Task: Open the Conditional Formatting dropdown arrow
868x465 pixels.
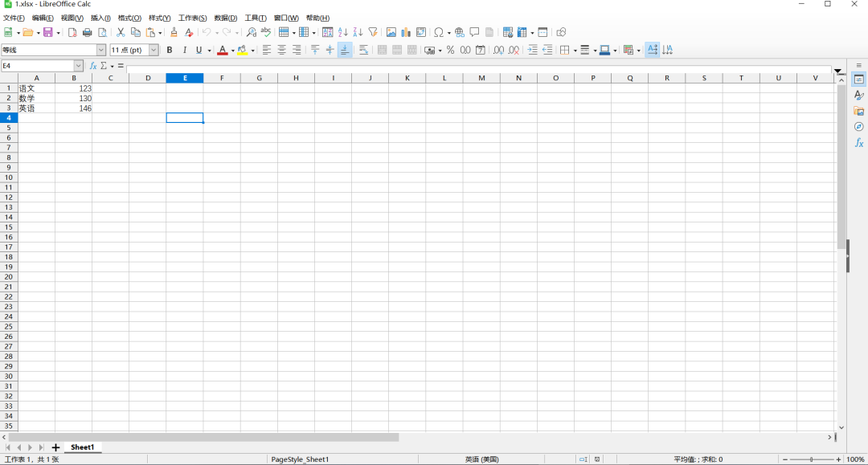Action: (638, 51)
